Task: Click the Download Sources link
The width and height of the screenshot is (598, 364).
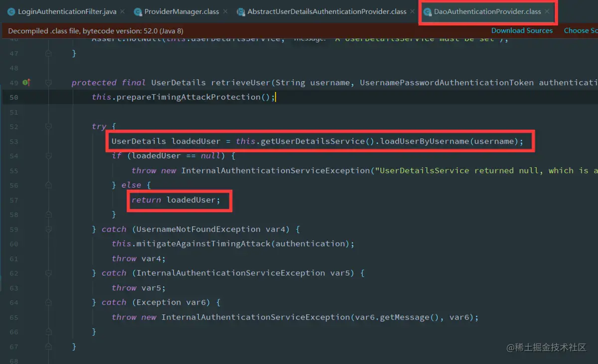Action: pos(522,30)
